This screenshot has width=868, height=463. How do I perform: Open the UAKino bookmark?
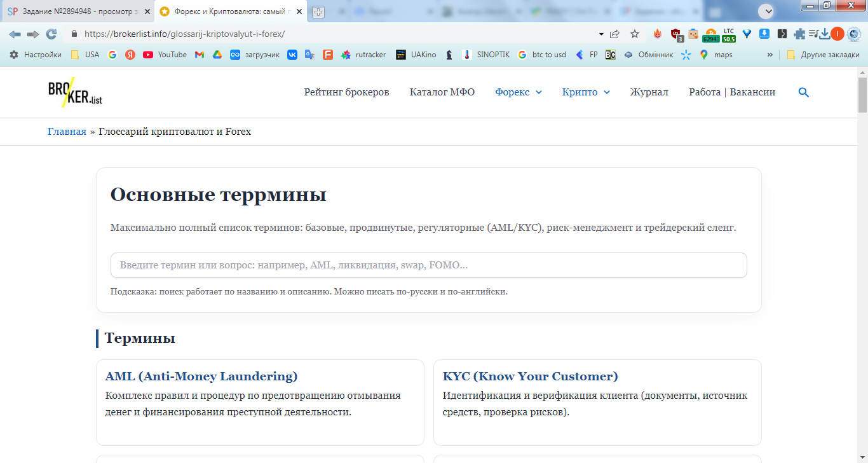pyautogui.click(x=416, y=55)
